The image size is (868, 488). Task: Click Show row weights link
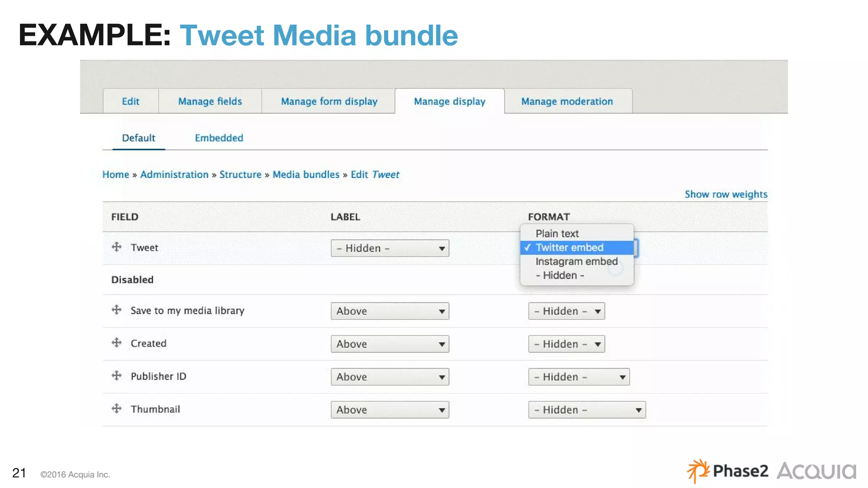[x=726, y=194]
